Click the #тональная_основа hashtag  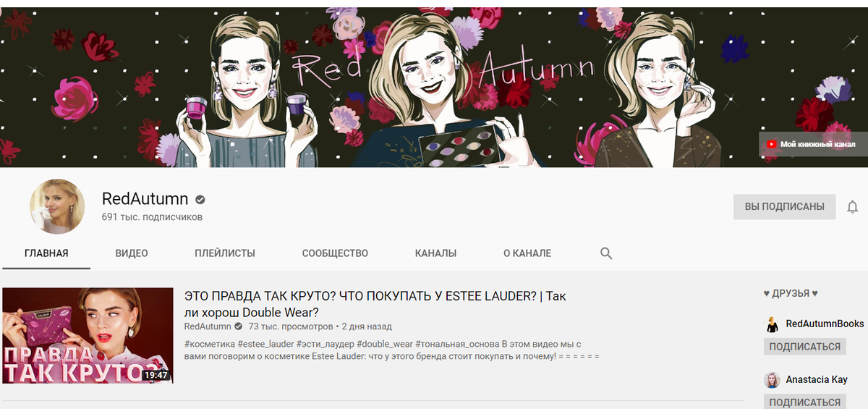pos(457,344)
